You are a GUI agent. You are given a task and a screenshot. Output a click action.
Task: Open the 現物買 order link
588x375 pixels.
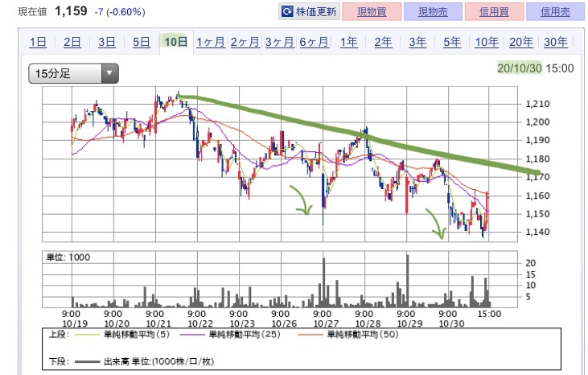click(372, 11)
